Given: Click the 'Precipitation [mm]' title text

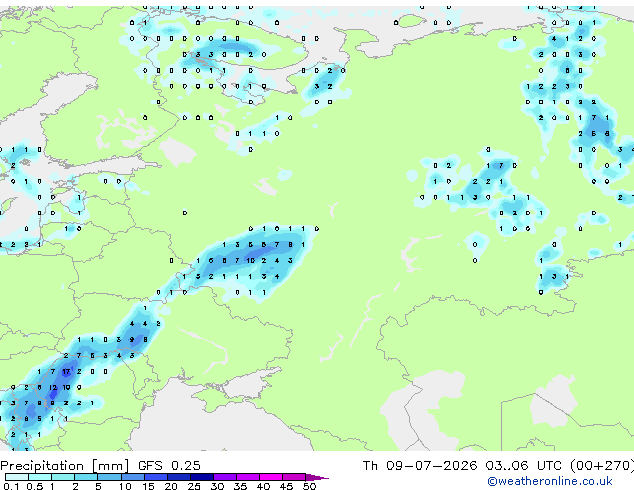Looking at the screenshot, I should (x=65, y=466).
